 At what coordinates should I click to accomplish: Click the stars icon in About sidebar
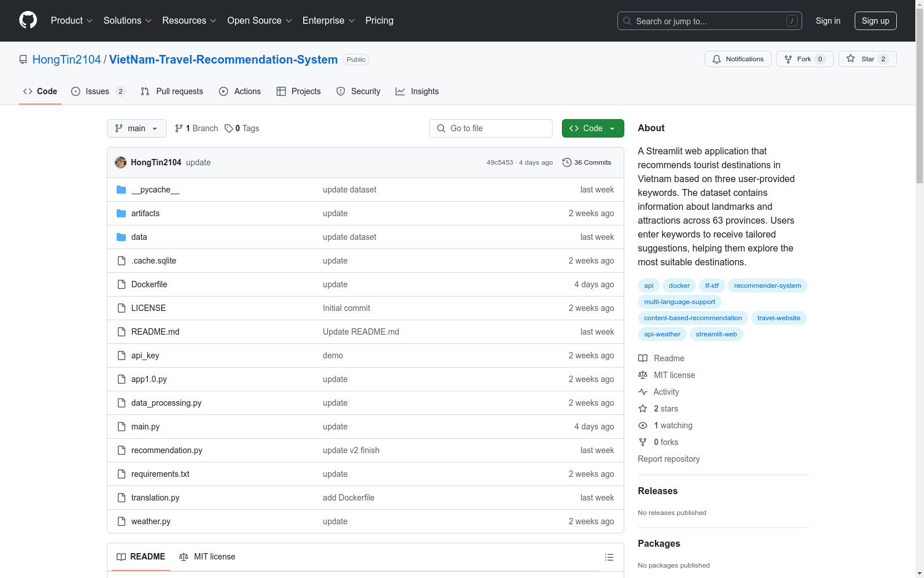(x=643, y=409)
